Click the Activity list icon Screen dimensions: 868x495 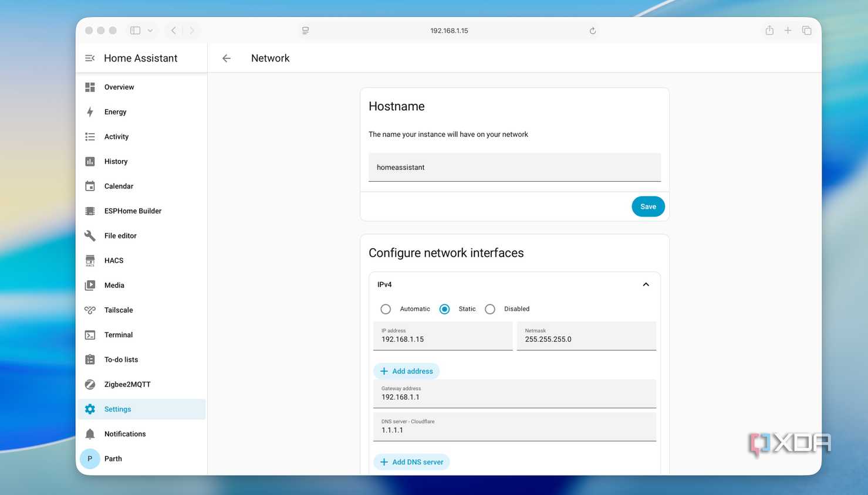[90, 137]
